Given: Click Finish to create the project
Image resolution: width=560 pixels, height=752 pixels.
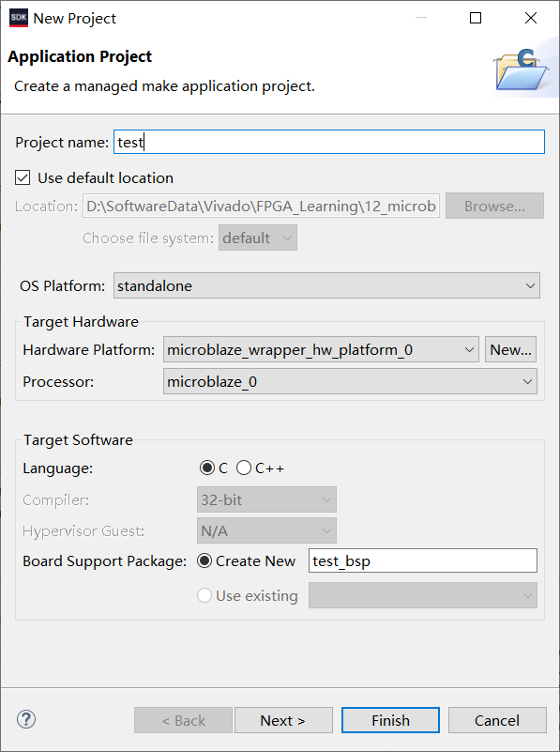Looking at the screenshot, I should coord(390,720).
